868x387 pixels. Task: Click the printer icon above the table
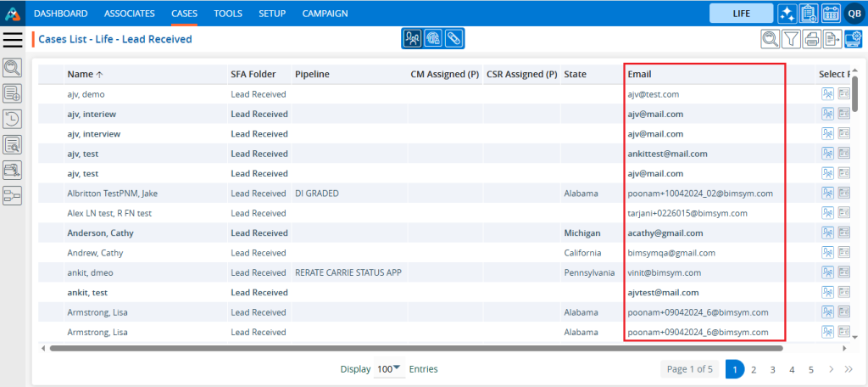812,38
